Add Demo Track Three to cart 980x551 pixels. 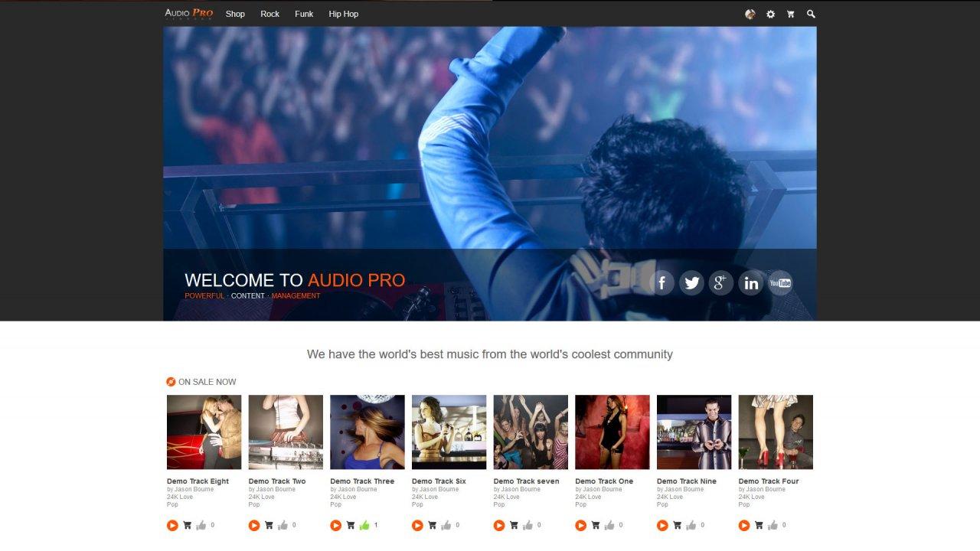click(x=351, y=525)
